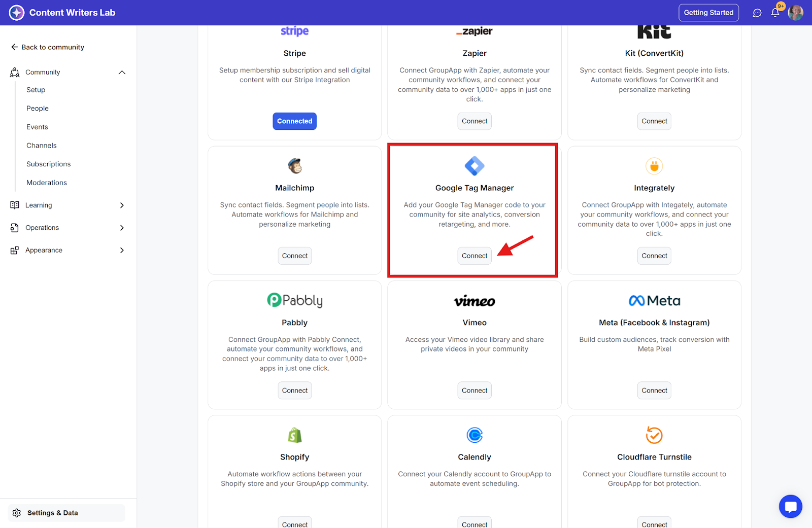Click the Kit logo
Viewport: 812px width, 528px height.
coord(654,32)
